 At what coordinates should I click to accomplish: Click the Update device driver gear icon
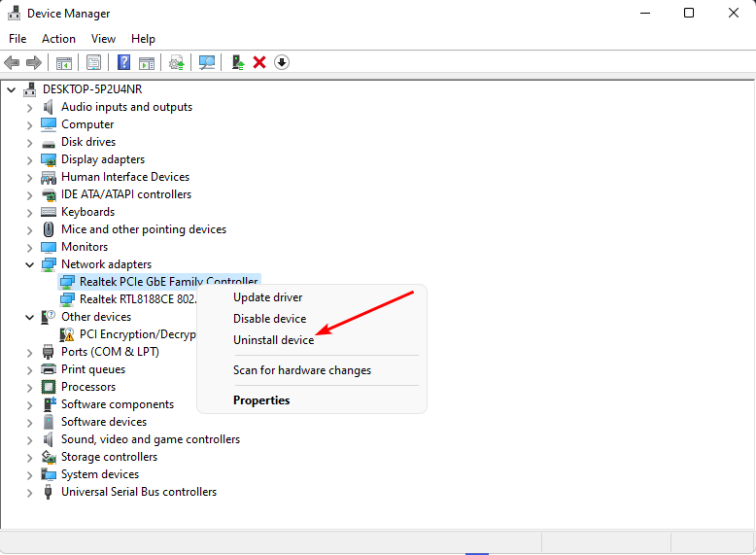click(177, 62)
